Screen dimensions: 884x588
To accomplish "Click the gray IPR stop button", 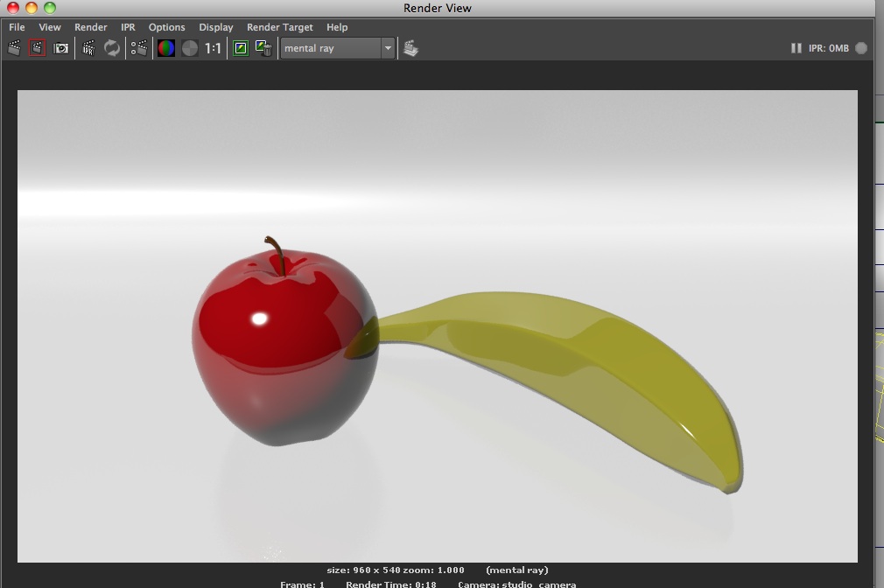I will click(861, 48).
